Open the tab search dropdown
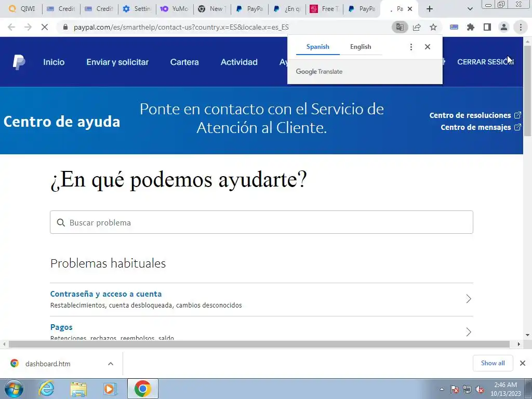532x399 pixels. [470, 9]
